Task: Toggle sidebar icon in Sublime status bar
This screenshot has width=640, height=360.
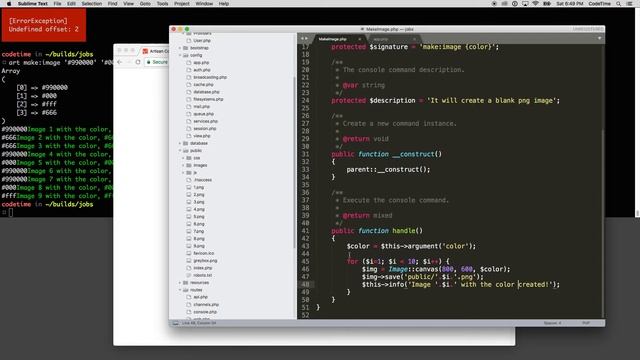Action: pos(176,323)
